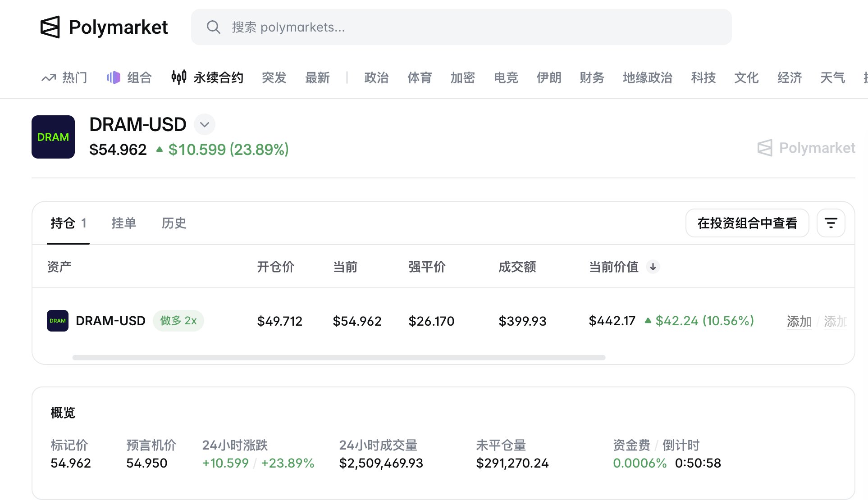Open the 电竞 category
868x500 pixels.
click(x=506, y=78)
